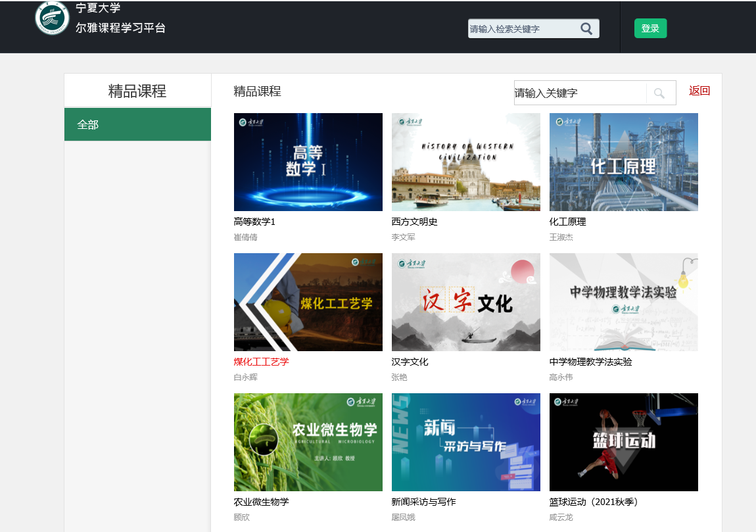Open the 高等数学 I course thumbnail
The width and height of the screenshot is (756, 532).
click(x=308, y=162)
